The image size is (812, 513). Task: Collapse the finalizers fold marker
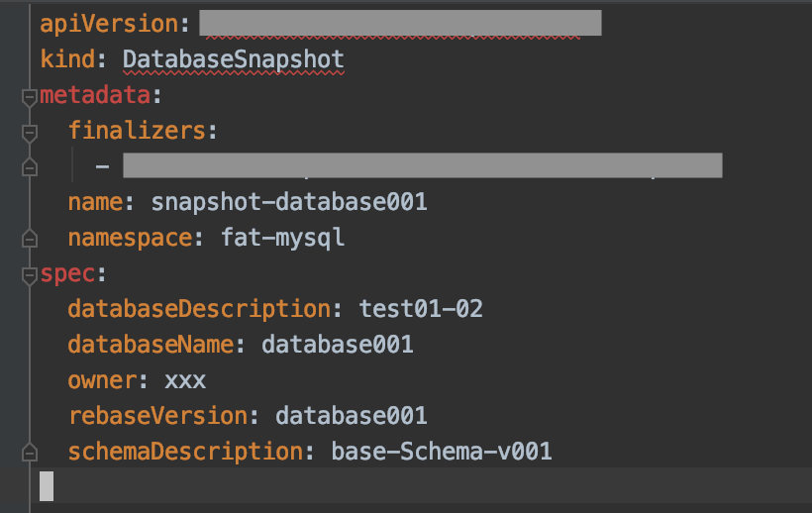30,133
